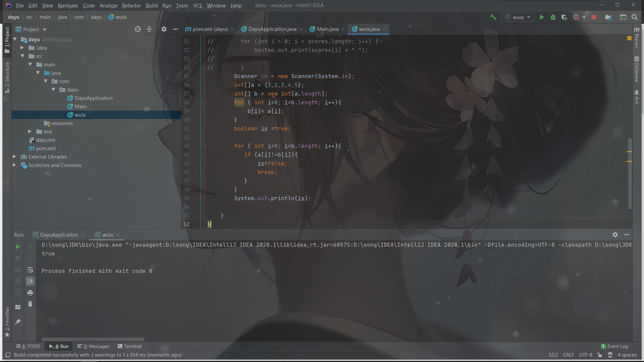The width and height of the screenshot is (644, 362).
Task: Switch to the Main.java editor tab
Action: (327, 29)
